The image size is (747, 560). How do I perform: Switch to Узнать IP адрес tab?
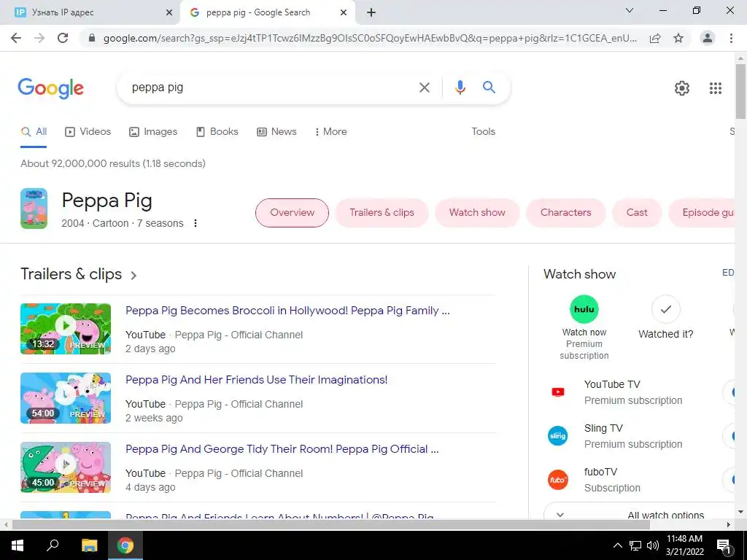tap(90, 12)
